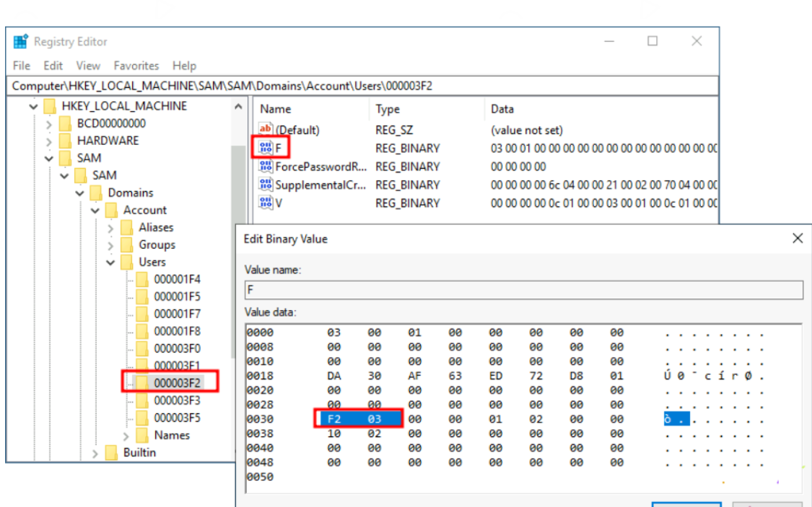812x507 pixels.
Task: Open the File menu
Action: (21, 66)
